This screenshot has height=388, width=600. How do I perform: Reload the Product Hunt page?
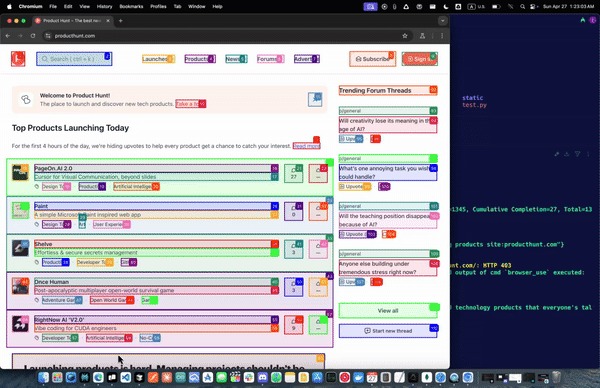(x=33, y=36)
